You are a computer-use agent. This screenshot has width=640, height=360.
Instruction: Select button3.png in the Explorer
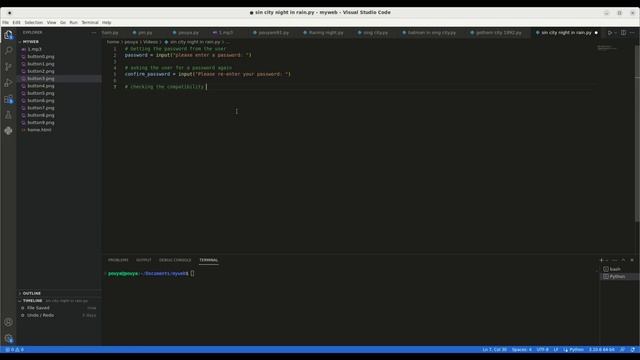pyautogui.click(x=59, y=78)
